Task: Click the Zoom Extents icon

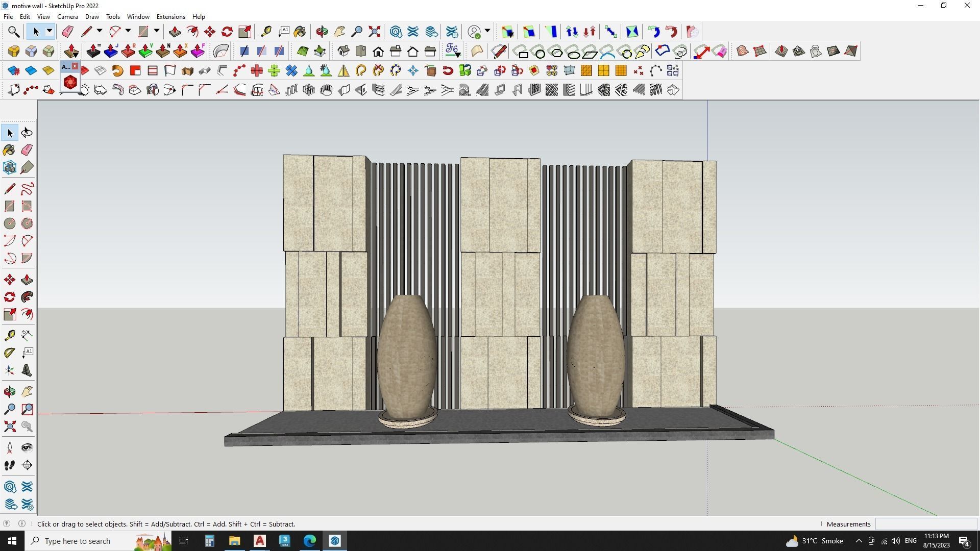Action: click(374, 32)
